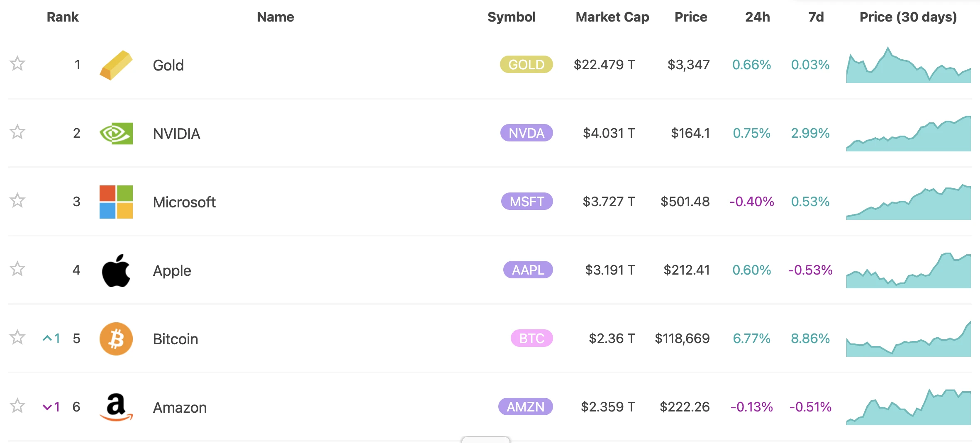Star Bitcoin as a favorite

(x=17, y=338)
